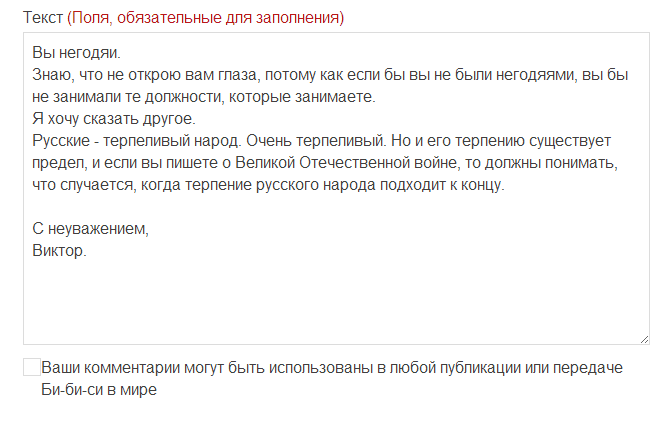Click the 'Текст' field label

coord(43,18)
